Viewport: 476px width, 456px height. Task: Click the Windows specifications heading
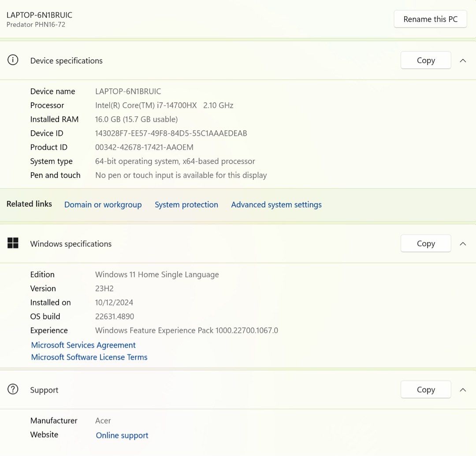[x=71, y=244]
